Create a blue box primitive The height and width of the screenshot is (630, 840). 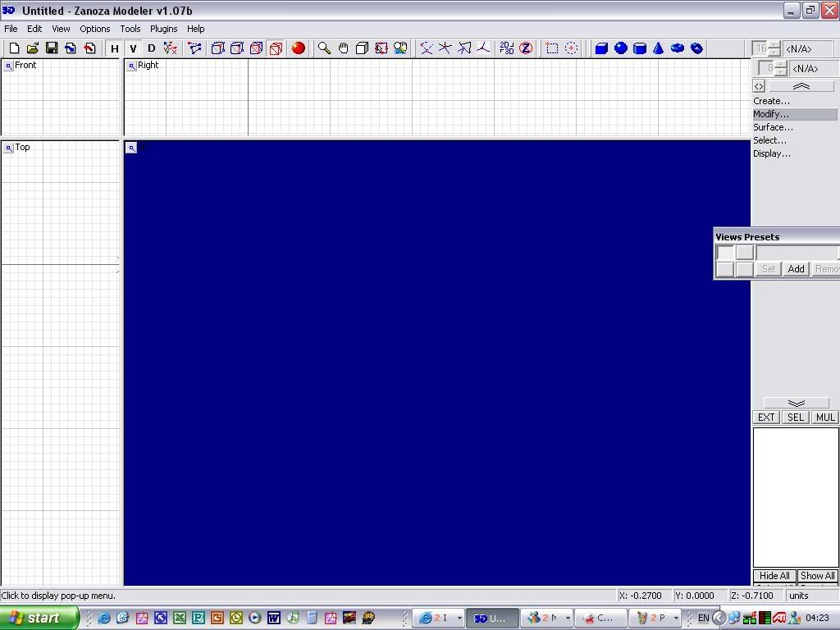pyautogui.click(x=601, y=48)
